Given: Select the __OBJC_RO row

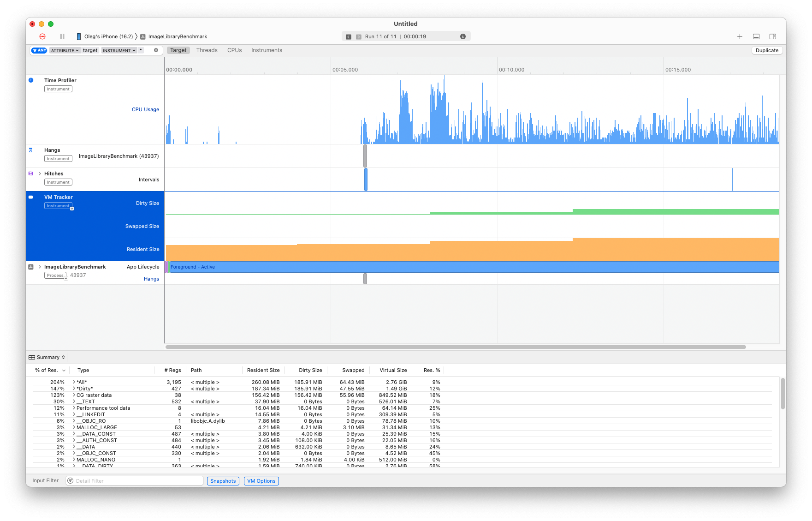Looking at the screenshot, I should click(x=402, y=421).
